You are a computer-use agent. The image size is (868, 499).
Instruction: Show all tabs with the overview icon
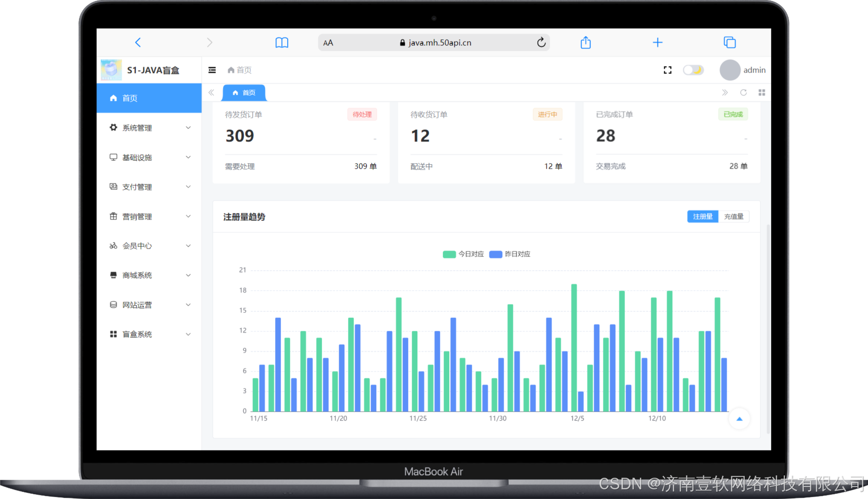[x=729, y=43]
